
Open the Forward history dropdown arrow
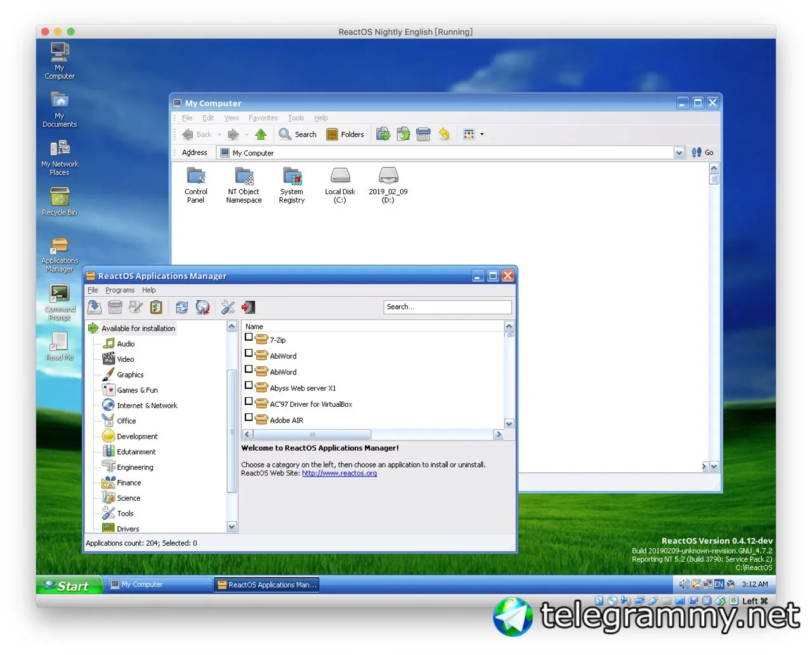pos(247,135)
